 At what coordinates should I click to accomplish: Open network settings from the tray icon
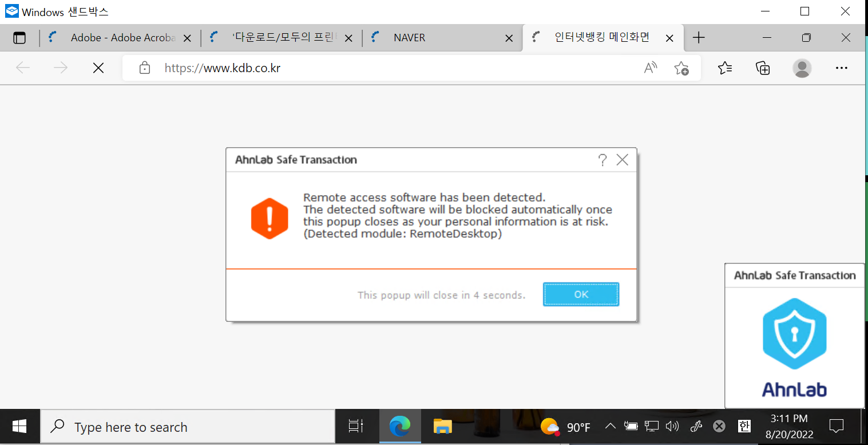[x=652, y=426]
